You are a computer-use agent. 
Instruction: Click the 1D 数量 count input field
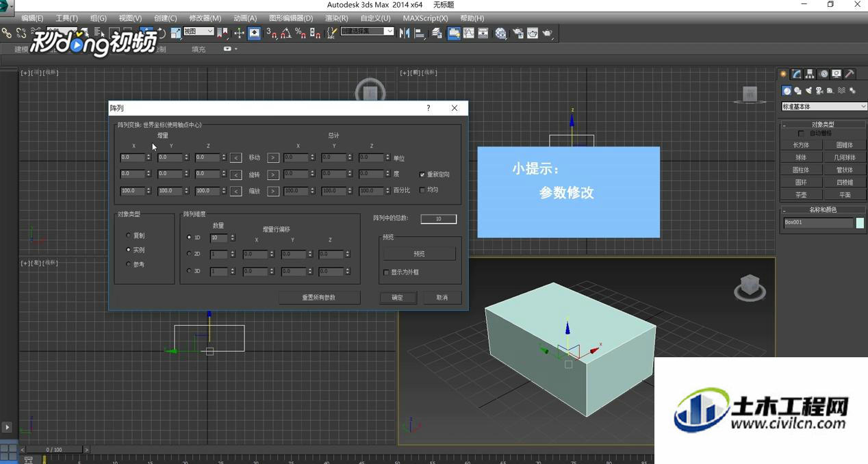point(219,238)
